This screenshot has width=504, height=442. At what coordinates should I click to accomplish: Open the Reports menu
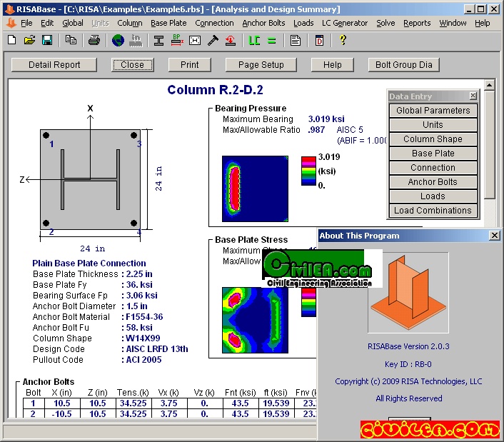(x=417, y=23)
